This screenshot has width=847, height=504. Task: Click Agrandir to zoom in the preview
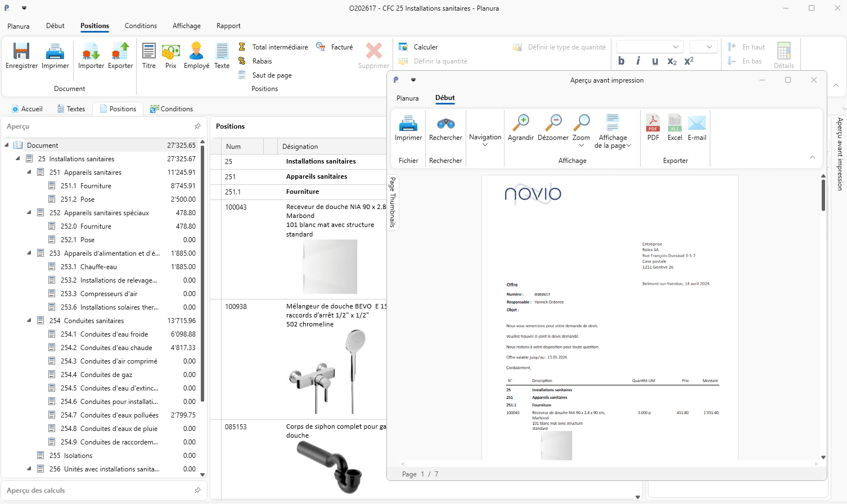521,127
